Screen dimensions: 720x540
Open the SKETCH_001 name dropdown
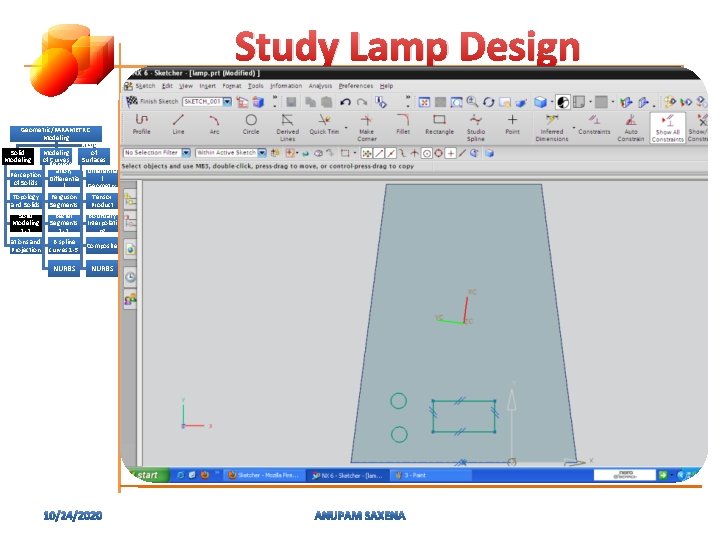click(x=227, y=101)
